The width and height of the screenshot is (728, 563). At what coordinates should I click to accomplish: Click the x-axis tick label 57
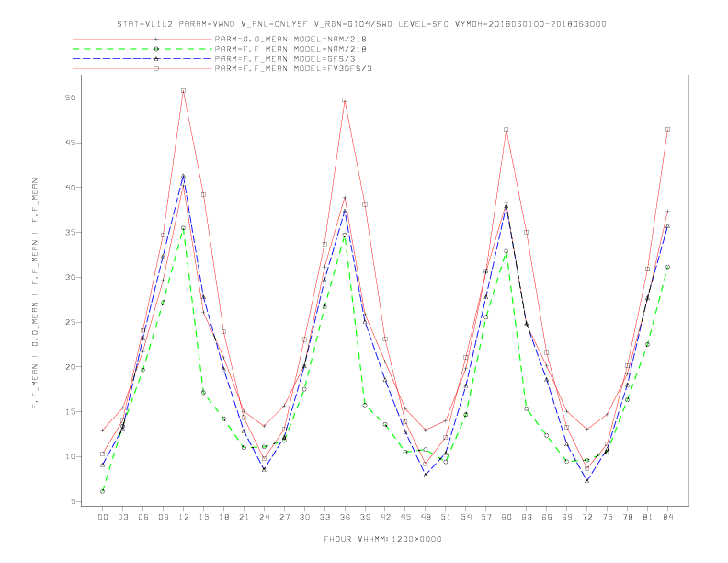pos(486,517)
